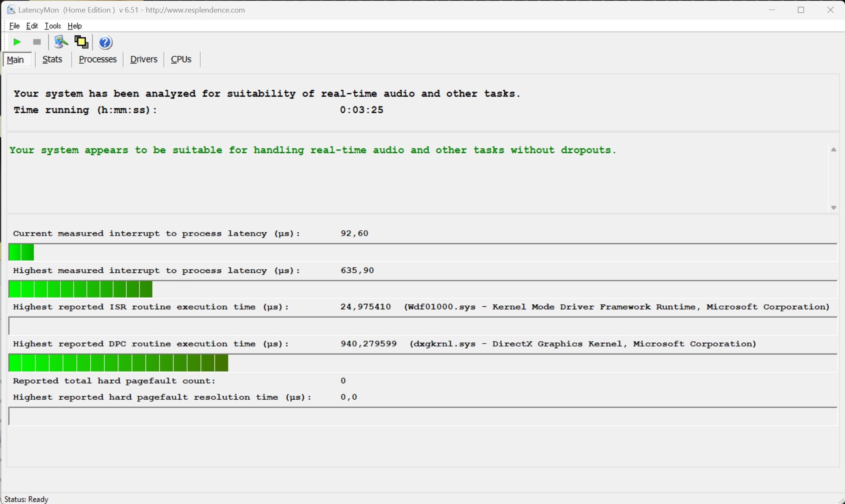Open the File menu
Image resolution: width=845 pixels, height=504 pixels.
[x=14, y=26]
